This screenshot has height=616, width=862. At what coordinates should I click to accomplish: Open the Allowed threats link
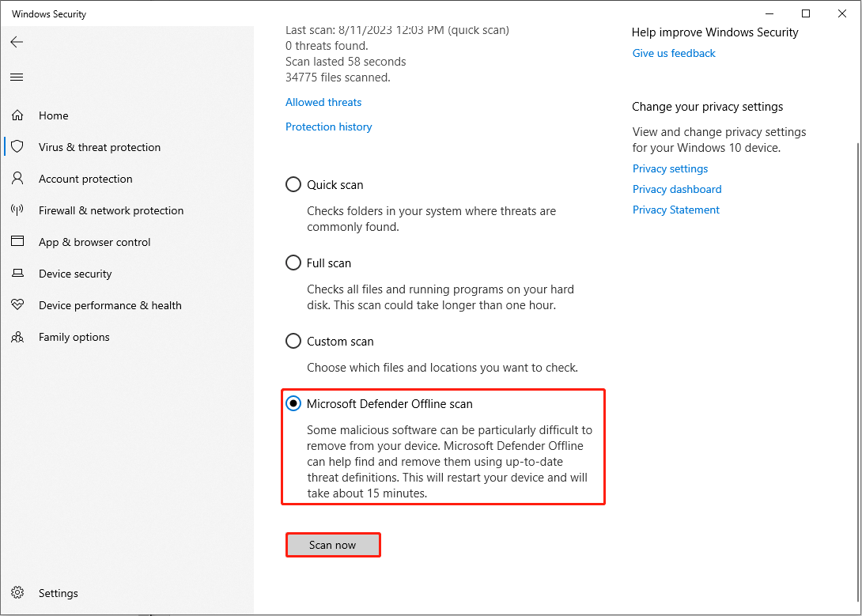pyautogui.click(x=323, y=102)
